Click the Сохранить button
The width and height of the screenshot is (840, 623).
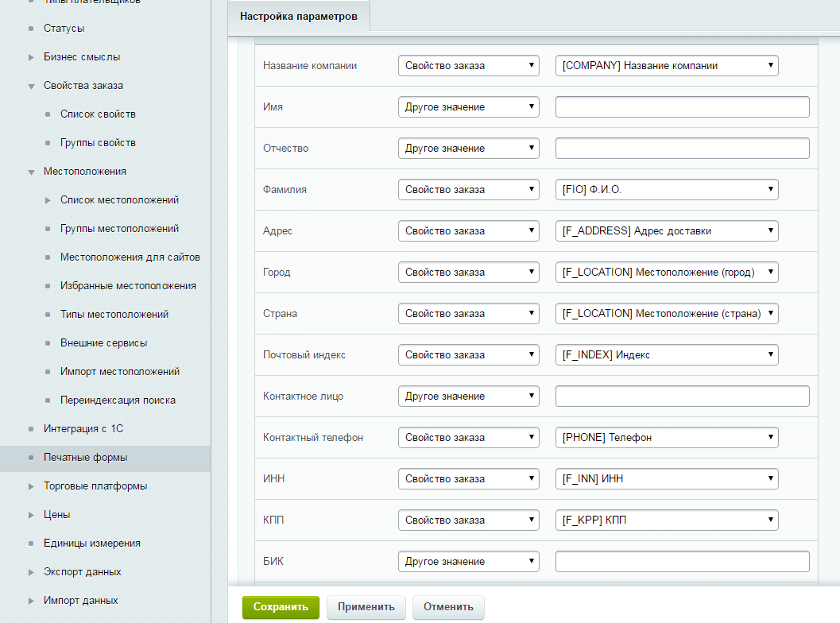(281, 607)
